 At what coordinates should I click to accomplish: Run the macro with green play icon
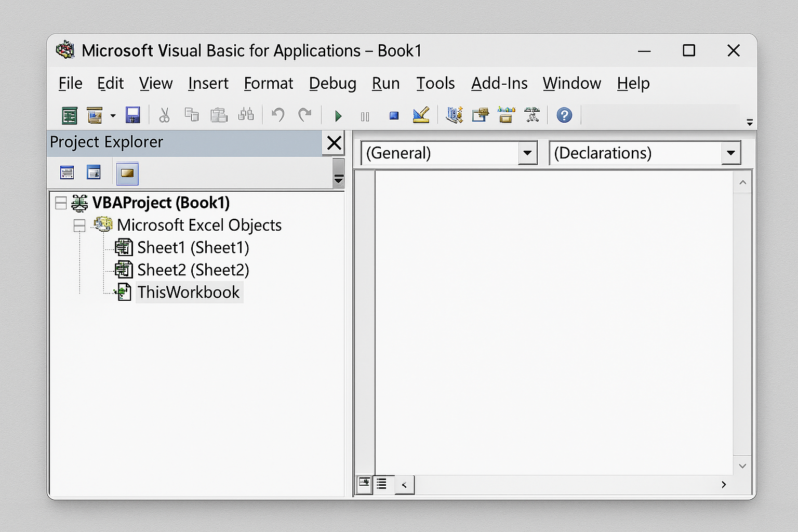(338, 116)
